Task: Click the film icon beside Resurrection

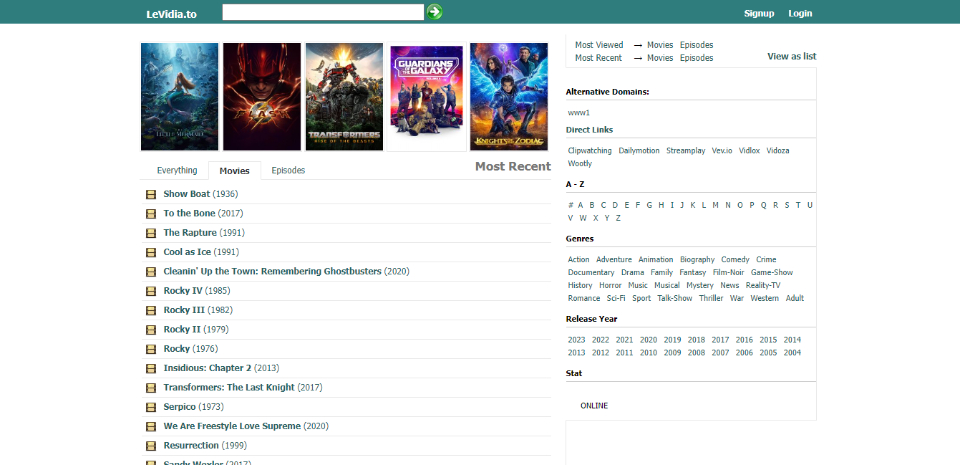Action: pos(151,446)
